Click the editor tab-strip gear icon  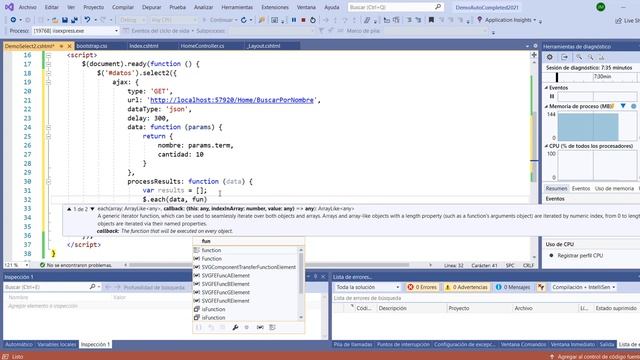[535, 46]
